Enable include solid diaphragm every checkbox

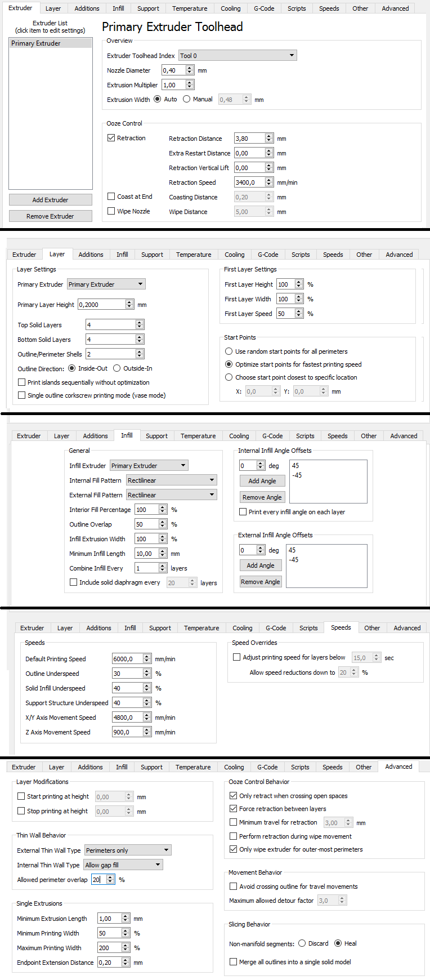[x=74, y=582]
